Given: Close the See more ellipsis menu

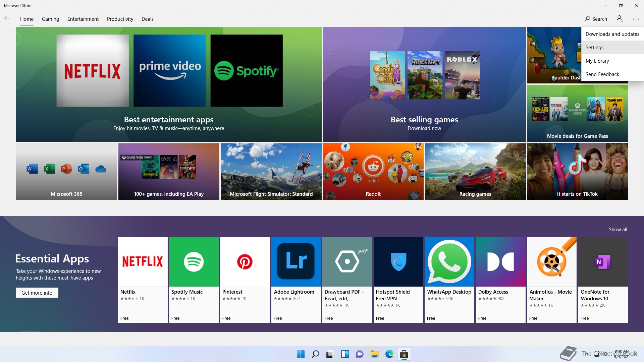Looking at the screenshot, I should (636, 19).
